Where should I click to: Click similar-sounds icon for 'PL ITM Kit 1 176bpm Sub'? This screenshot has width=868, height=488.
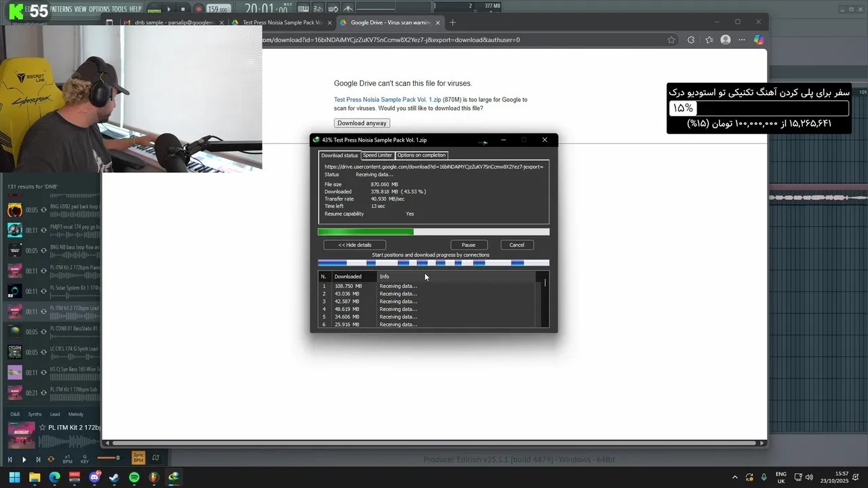(44, 393)
